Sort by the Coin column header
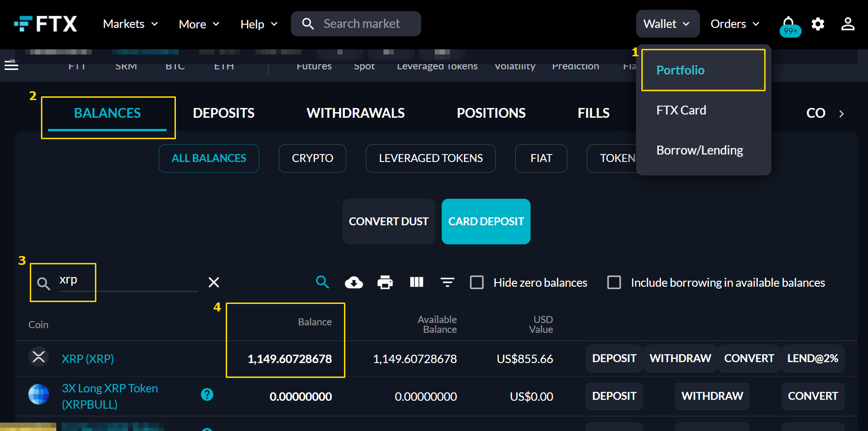The image size is (868, 431). (x=38, y=325)
